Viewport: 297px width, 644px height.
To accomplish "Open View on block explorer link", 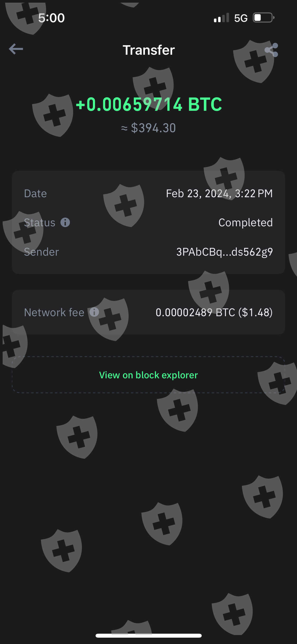I will 148,375.
